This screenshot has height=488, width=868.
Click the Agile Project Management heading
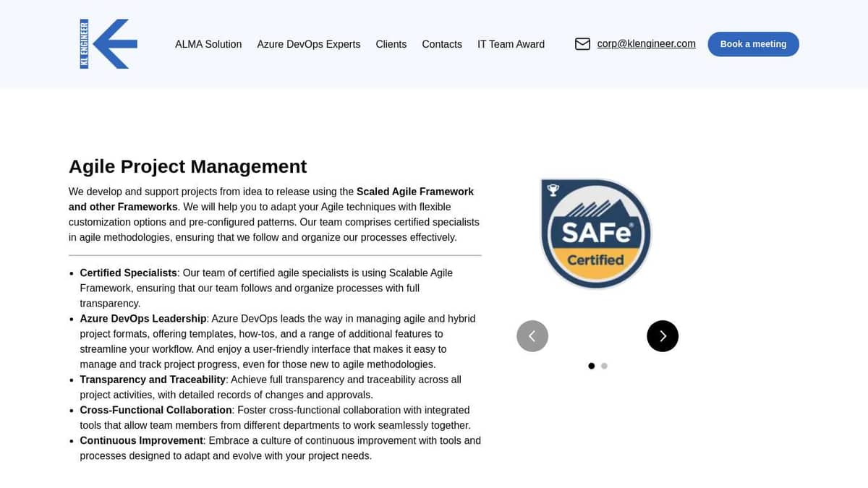[187, 166]
